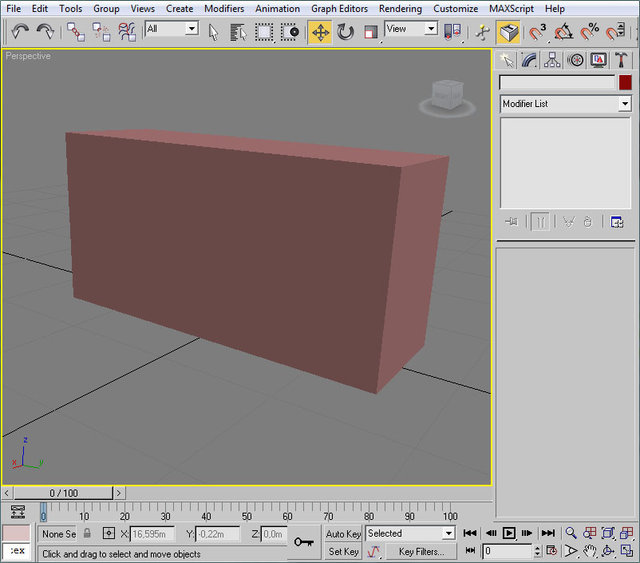Click the dark red object color swatch
Image resolution: width=640 pixels, height=563 pixels.
click(625, 83)
